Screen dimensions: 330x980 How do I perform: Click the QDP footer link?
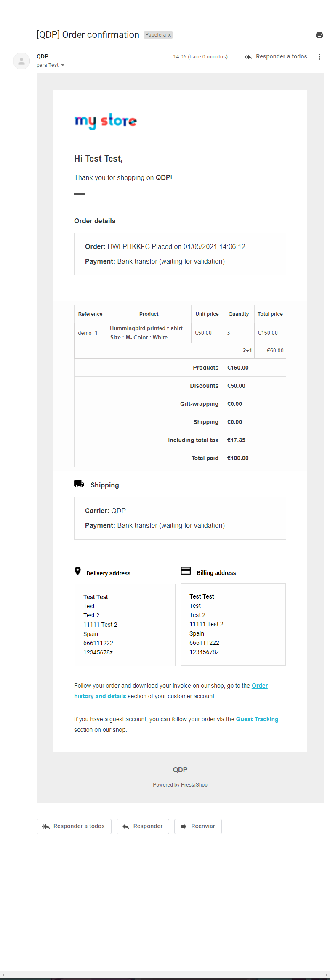tap(180, 769)
